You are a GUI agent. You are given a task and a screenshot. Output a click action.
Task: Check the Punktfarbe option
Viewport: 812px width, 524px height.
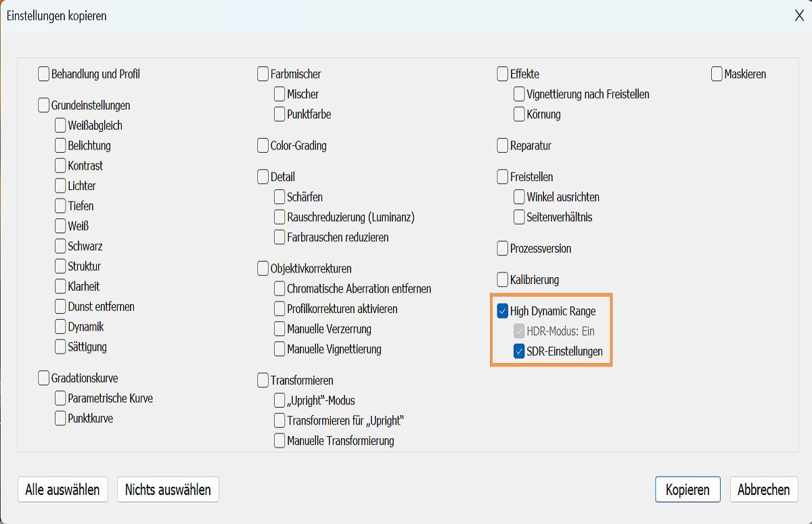pyautogui.click(x=279, y=114)
